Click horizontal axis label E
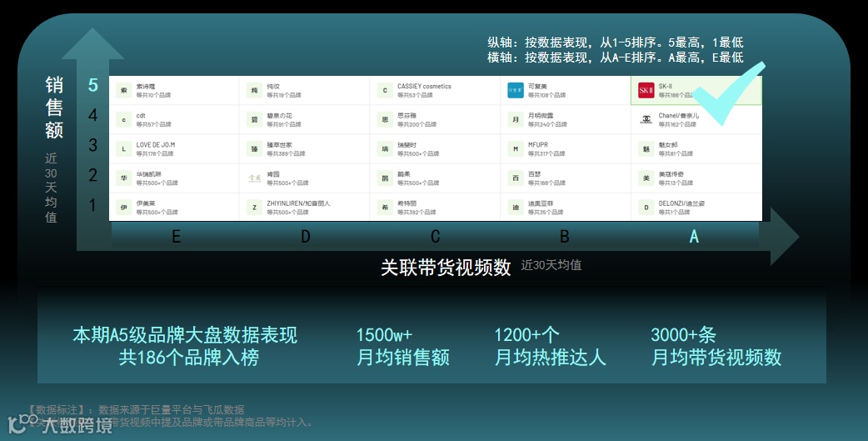Viewport: 868px width, 441px height. tap(176, 237)
